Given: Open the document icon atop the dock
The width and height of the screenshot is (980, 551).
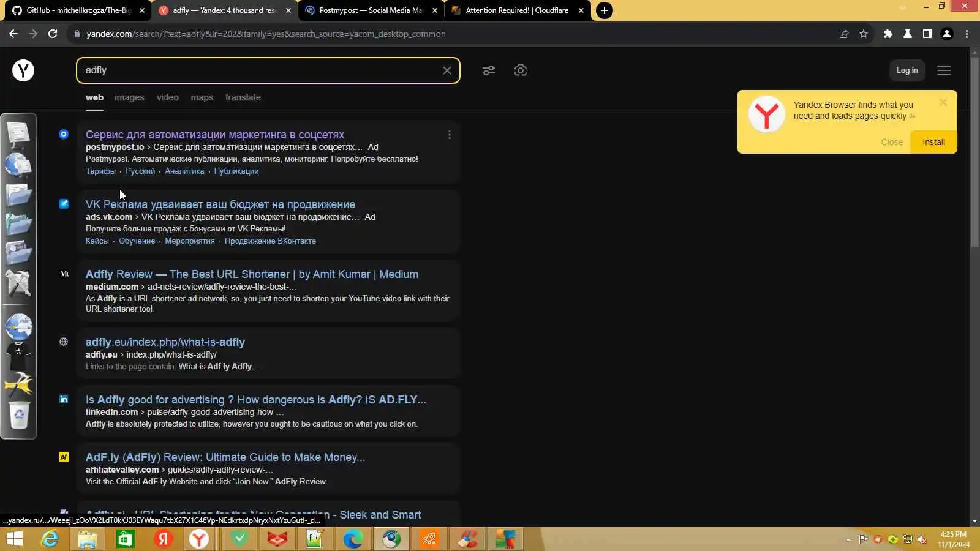Looking at the screenshot, I should pos(18,133).
